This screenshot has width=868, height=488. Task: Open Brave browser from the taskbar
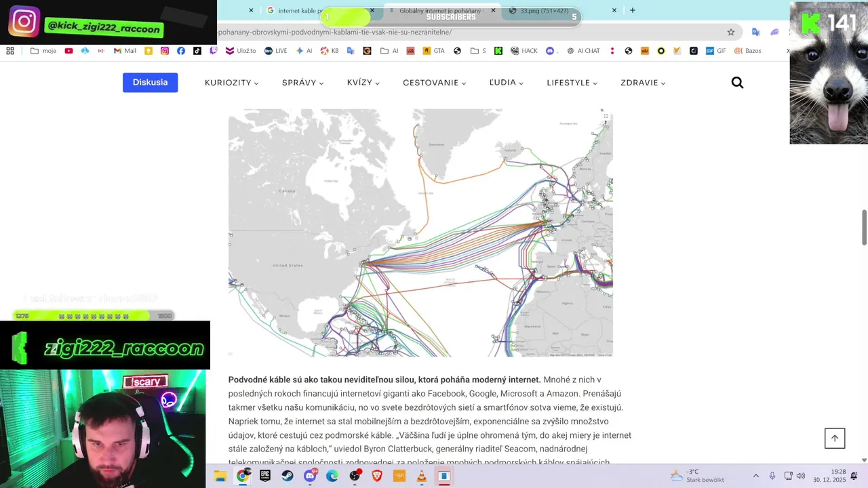tap(377, 476)
